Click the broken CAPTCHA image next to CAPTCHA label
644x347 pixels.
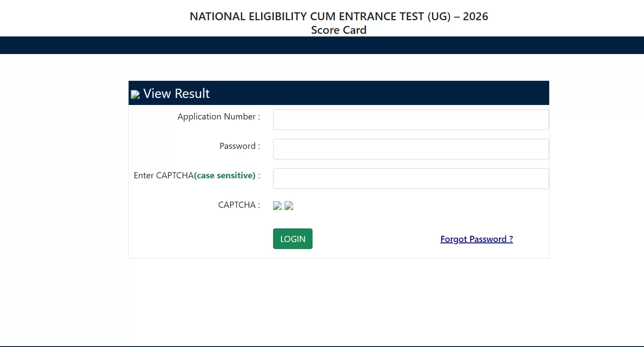[277, 205]
